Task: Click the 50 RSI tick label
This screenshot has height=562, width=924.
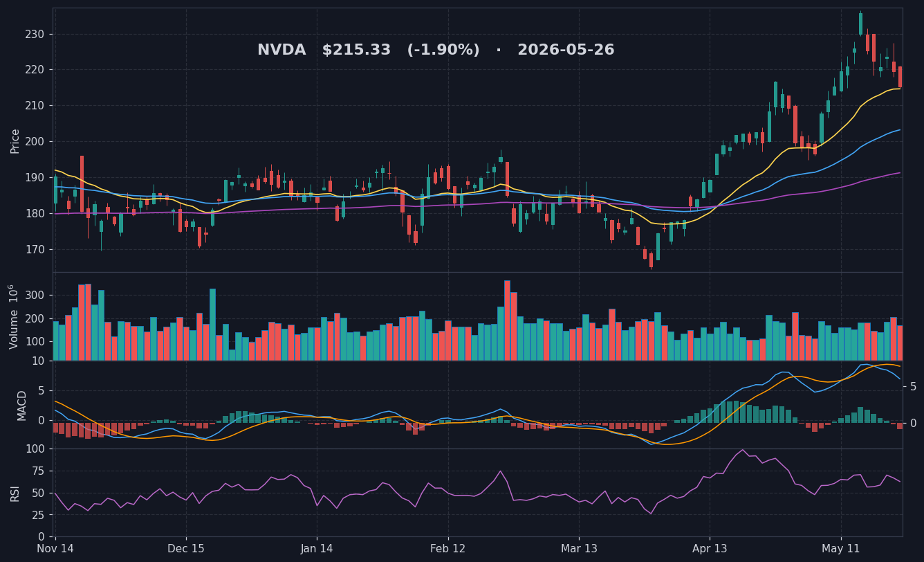Action: (x=39, y=493)
